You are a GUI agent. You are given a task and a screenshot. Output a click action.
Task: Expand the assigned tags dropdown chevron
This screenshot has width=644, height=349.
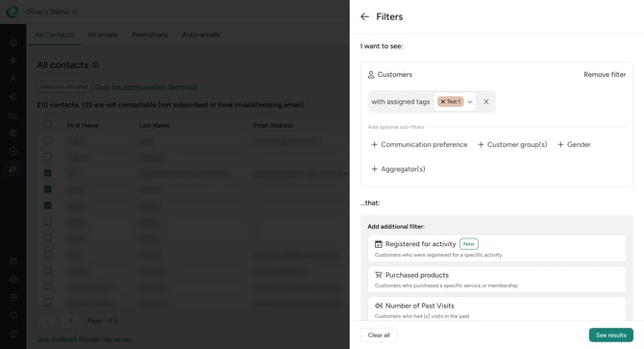[470, 102]
